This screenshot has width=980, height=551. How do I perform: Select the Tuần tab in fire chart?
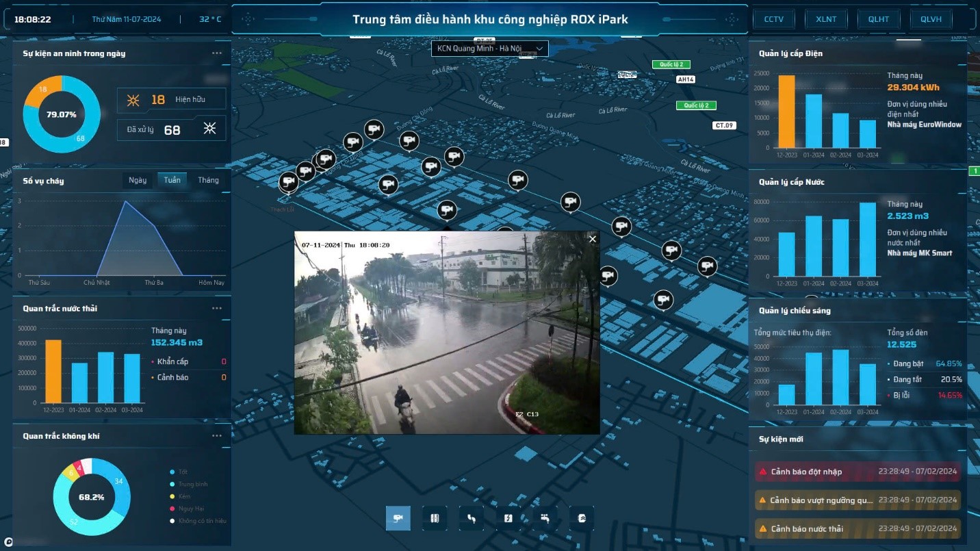click(x=172, y=180)
